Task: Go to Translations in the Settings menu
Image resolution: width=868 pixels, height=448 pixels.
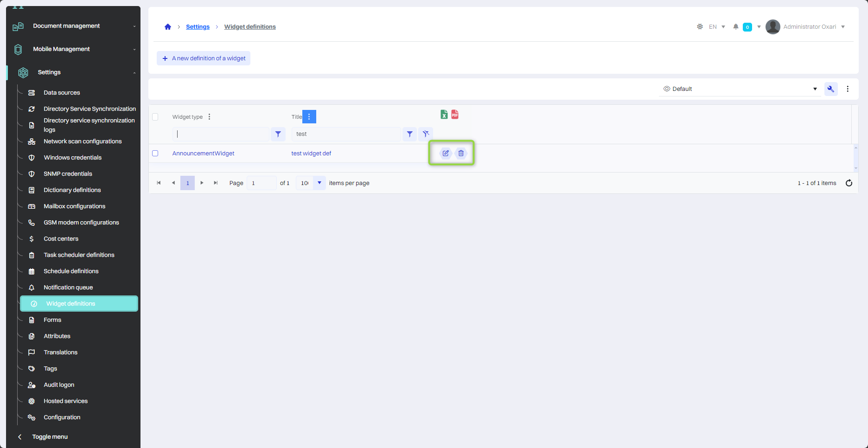Action: click(x=60, y=352)
